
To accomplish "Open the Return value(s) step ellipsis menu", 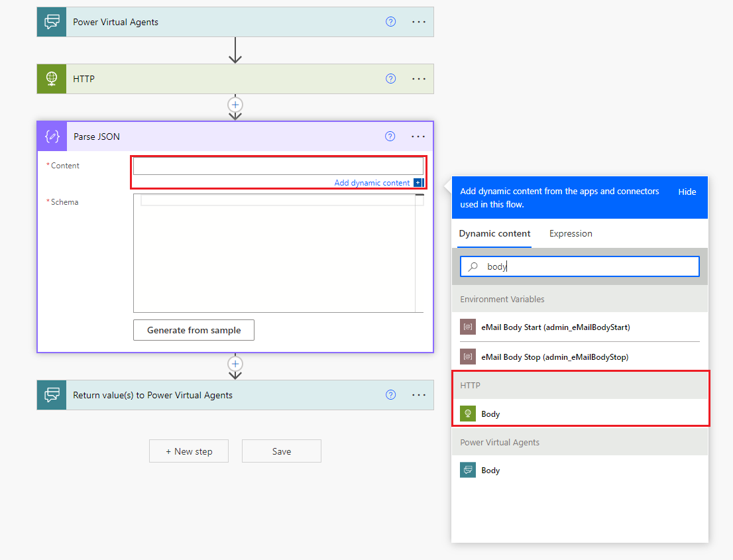I will [x=419, y=395].
